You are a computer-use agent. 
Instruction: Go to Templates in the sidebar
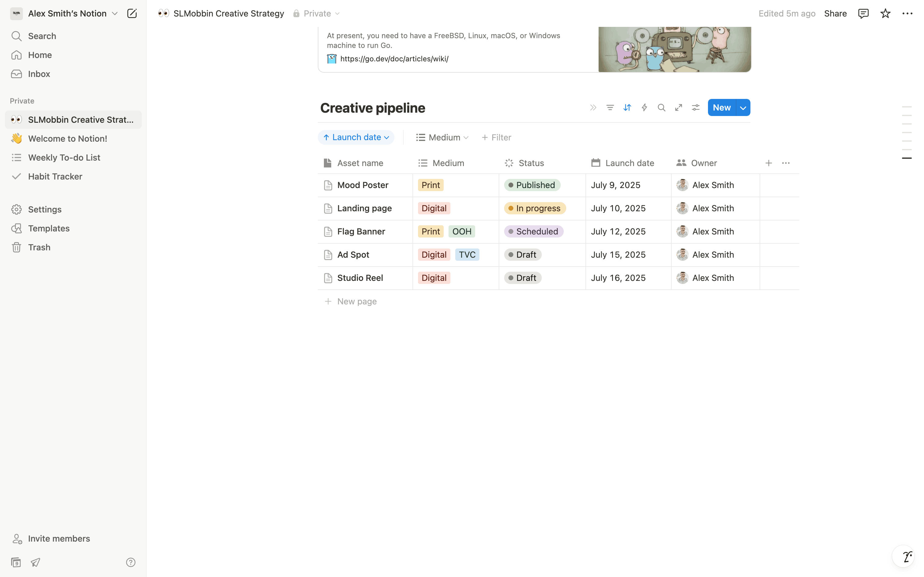[49, 228]
